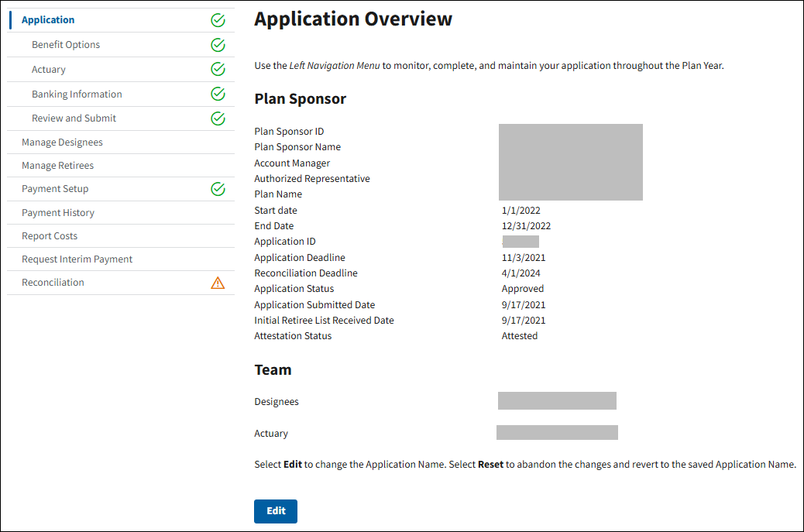Open Manage Designees page
The image size is (804, 532).
pyautogui.click(x=62, y=142)
